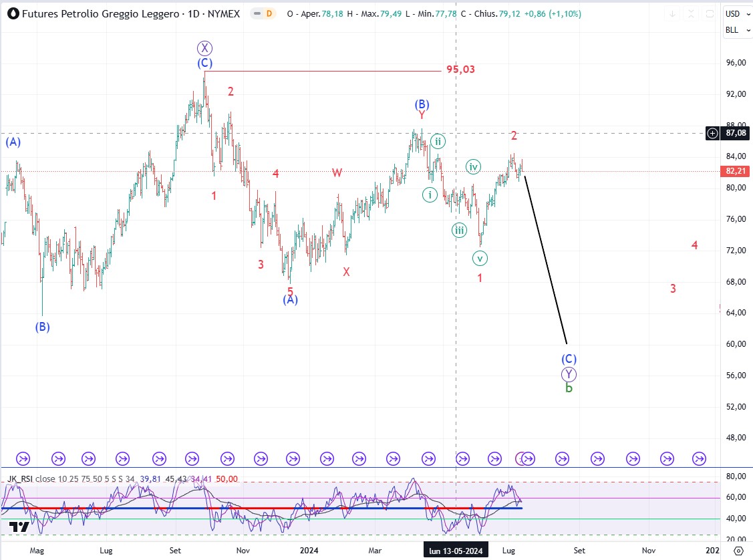Click the black 87,08 crosshair price label
Viewport: 753px width, 560px height.
pos(736,133)
